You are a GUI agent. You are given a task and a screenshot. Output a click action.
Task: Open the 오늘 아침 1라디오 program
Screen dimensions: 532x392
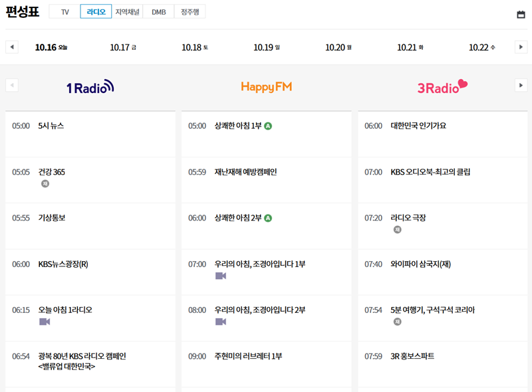[65, 310]
